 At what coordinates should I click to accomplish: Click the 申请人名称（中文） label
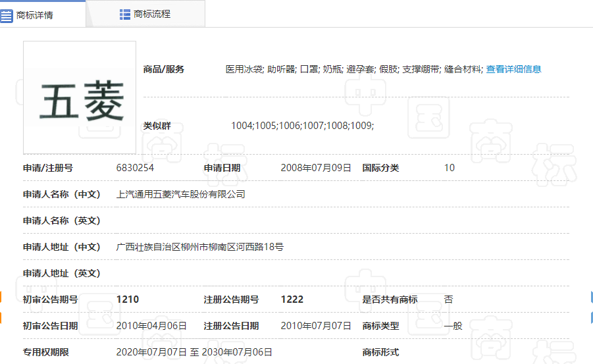click(61, 194)
